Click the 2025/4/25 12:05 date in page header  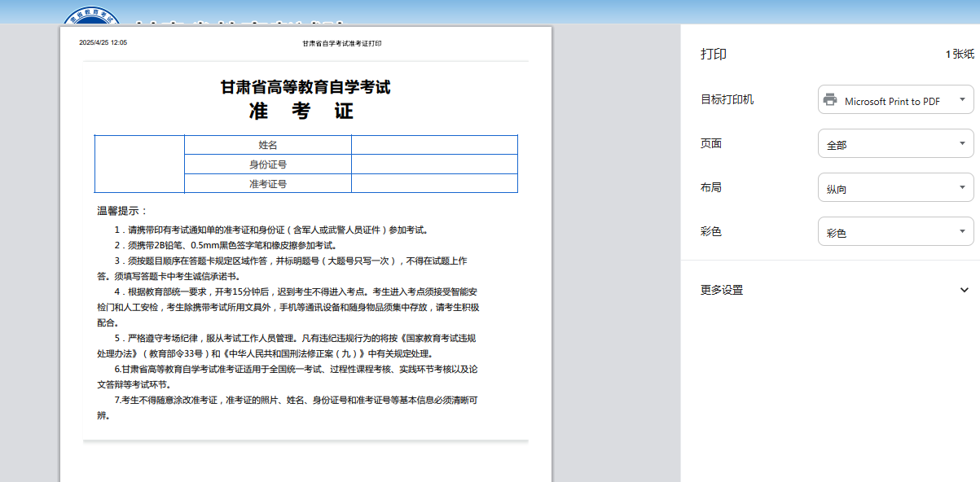pos(103,42)
